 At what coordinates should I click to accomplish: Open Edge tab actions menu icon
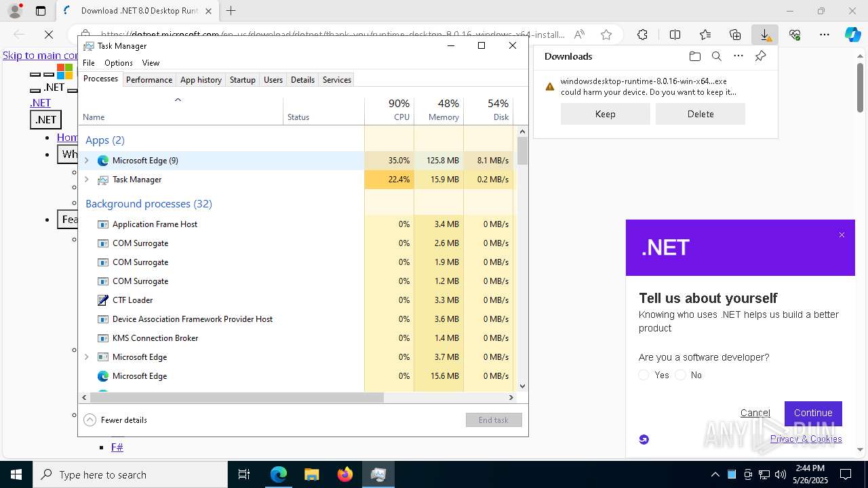click(x=41, y=11)
